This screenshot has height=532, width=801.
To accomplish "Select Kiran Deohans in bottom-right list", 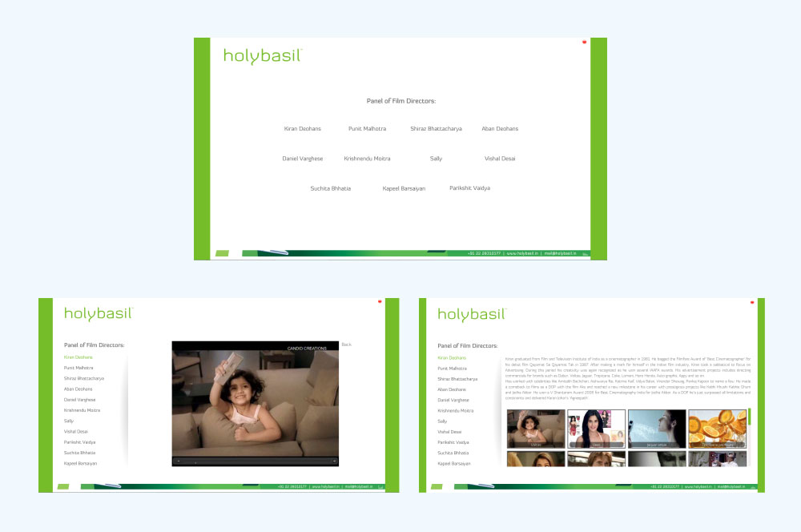I will pos(452,357).
